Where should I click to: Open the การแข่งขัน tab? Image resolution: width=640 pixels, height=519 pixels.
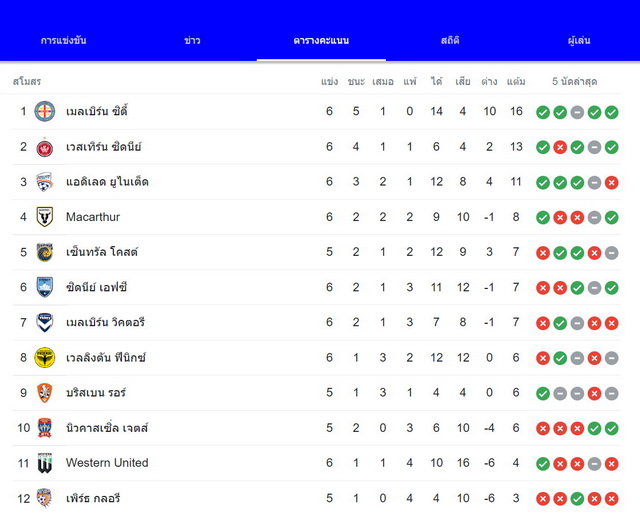click(64, 40)
